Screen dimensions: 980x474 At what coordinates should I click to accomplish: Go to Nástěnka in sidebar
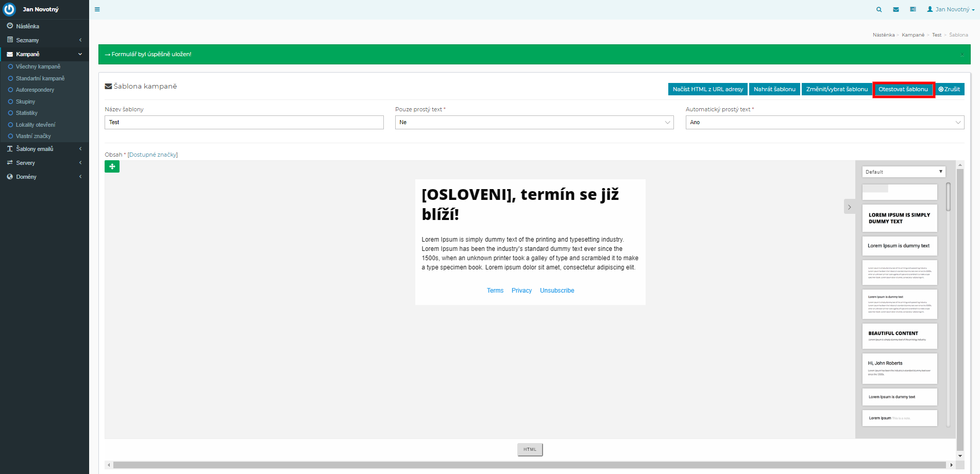pos(44,26)
